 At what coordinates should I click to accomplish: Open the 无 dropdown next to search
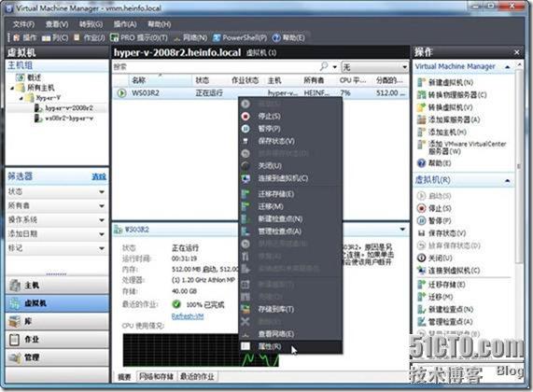(x=374, y=67)
